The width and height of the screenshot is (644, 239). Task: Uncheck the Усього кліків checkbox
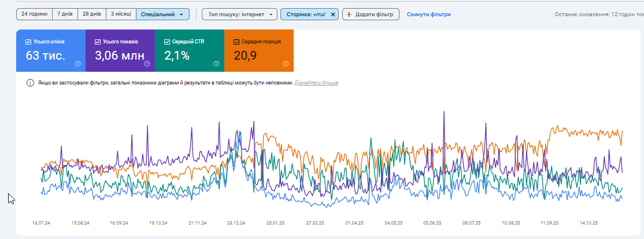click(28, 42)
